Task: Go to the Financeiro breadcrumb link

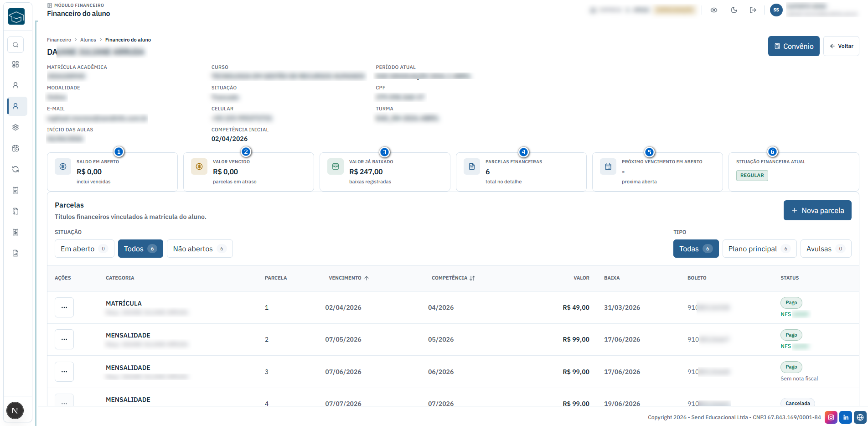Action: coord(59,40)
